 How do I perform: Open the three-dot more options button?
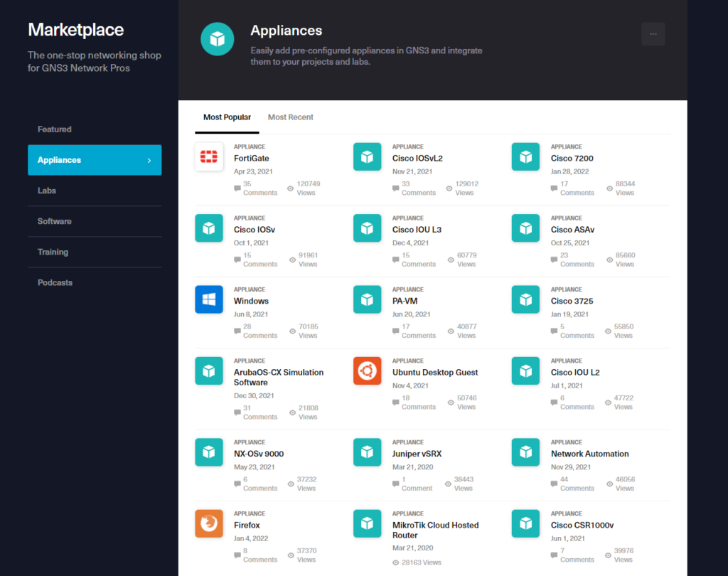point(653,34)
